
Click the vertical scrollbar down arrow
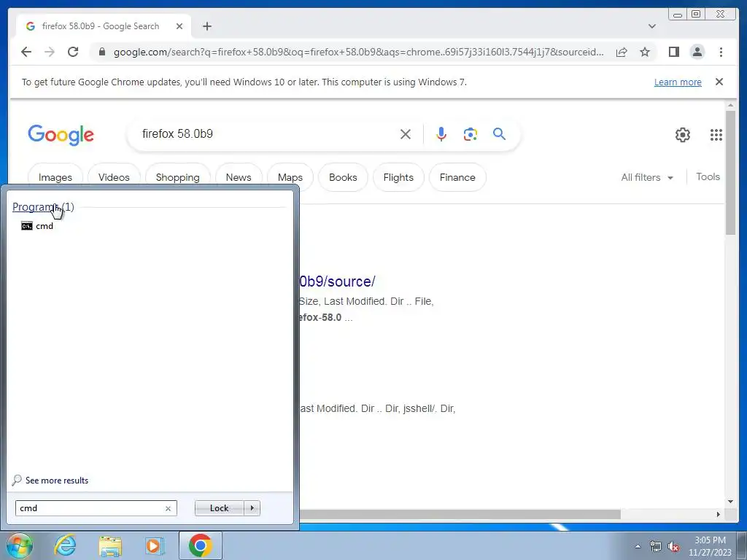click(730, 502)
